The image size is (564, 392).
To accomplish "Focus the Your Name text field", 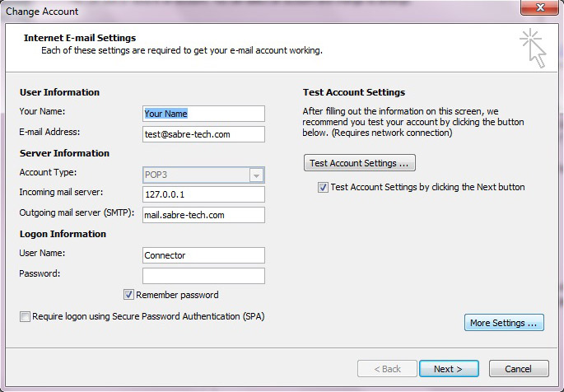I will point(203,114).
